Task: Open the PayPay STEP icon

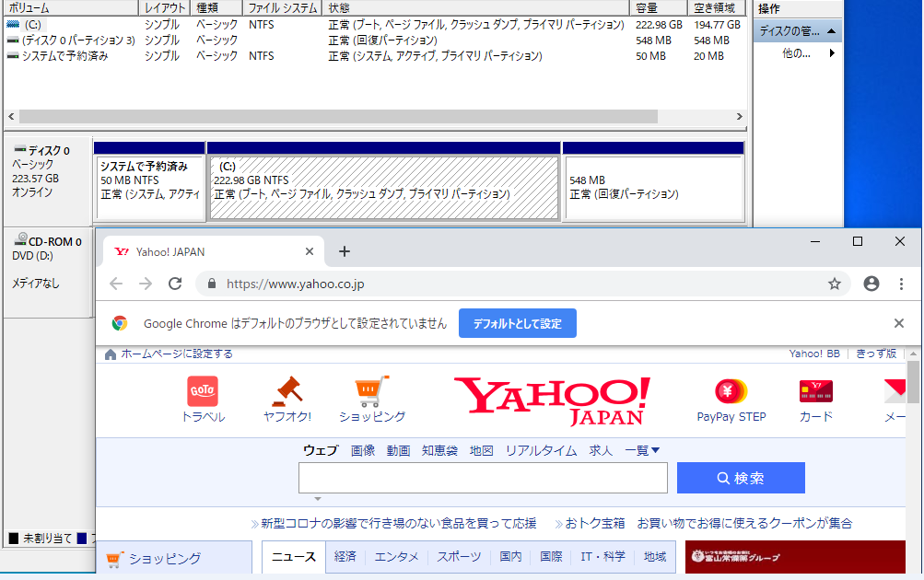Action: [731, 391]
